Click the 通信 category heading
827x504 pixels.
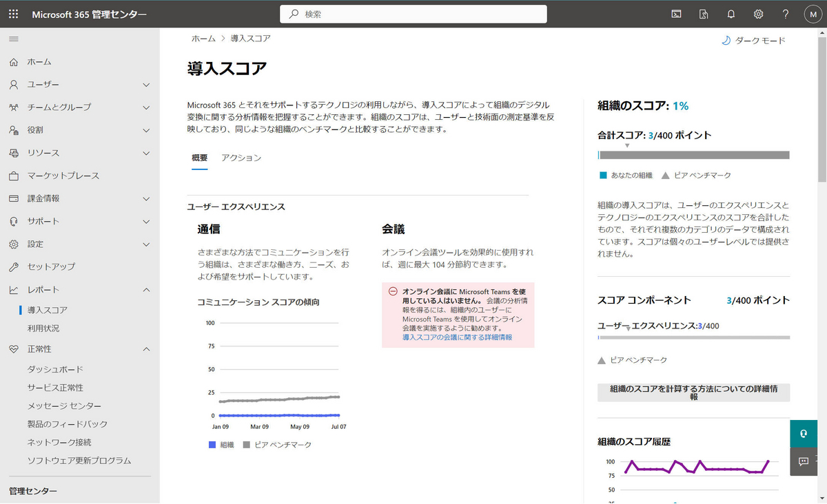(x=209, y=229)
